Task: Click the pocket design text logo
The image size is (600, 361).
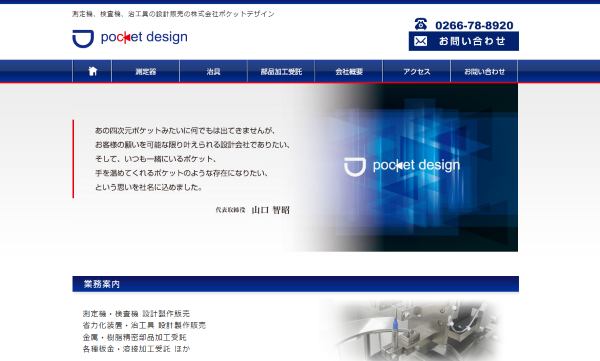Action: click(x=144, y=37)
